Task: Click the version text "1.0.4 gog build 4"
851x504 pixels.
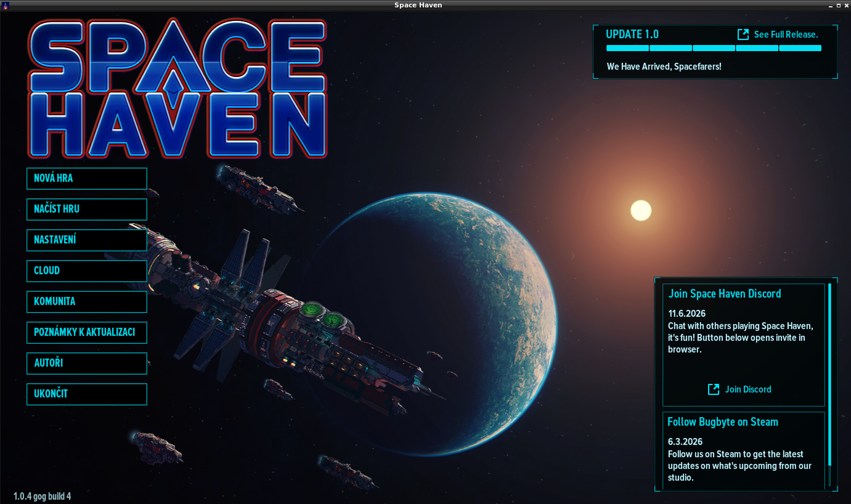Action: [x=42, y=496]
